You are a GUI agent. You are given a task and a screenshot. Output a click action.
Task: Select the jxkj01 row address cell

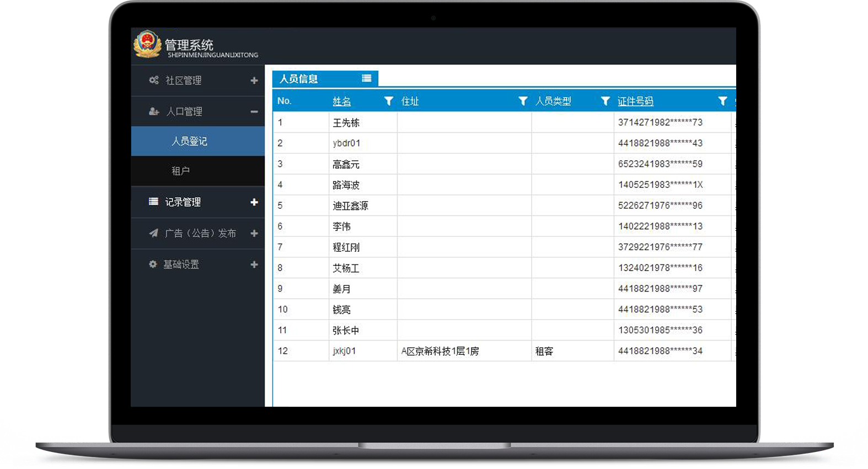tap(440, 351)
